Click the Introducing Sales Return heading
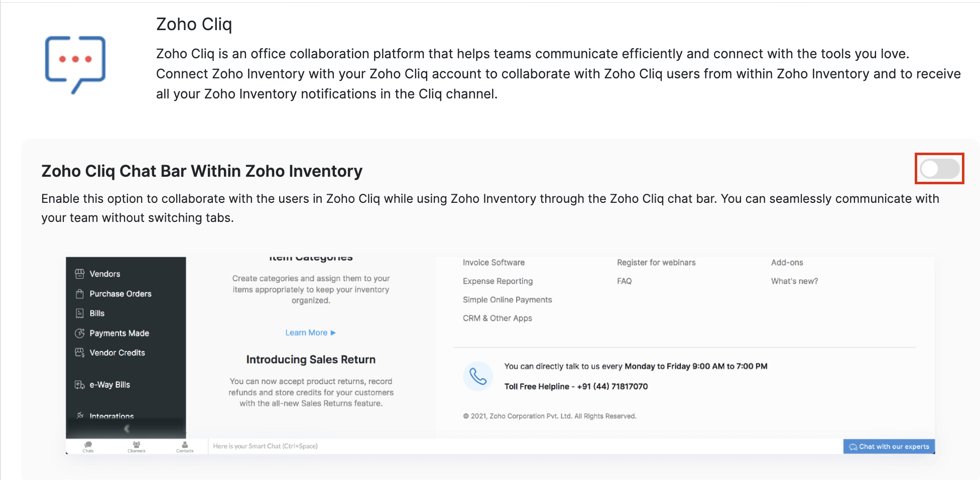The height and width of the screenshot is (480, 980). tap(311, 359)
